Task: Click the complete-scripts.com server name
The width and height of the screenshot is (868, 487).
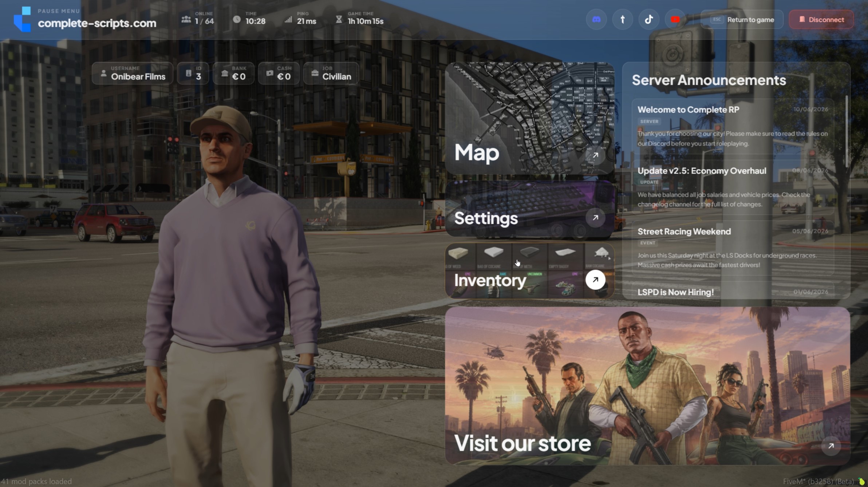Action: tap(97, 23)
